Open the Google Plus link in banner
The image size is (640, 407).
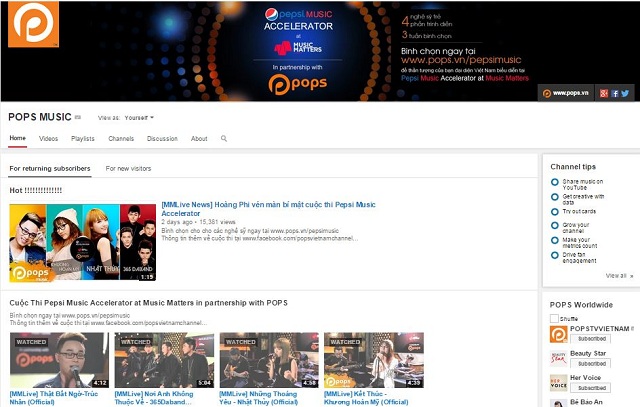[x=604, y=93]
